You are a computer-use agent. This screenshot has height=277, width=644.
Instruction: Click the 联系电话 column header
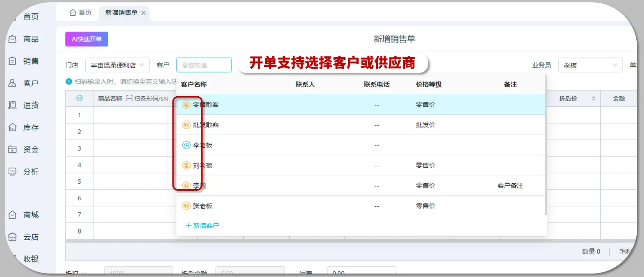coord(377,84)
